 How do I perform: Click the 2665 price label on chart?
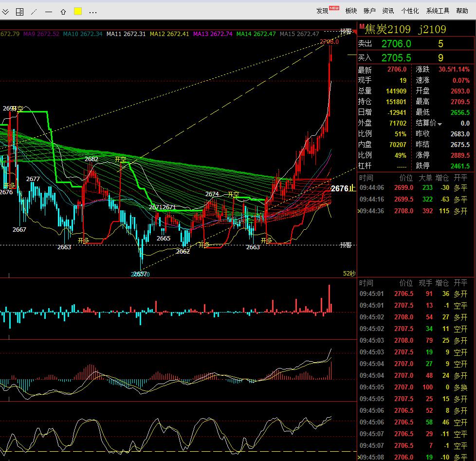click(x=164, y=239)
